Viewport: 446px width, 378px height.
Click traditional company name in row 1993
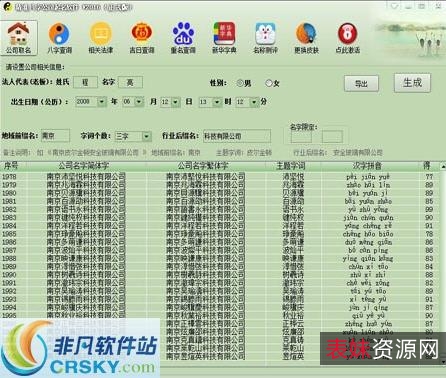(205, 299)
